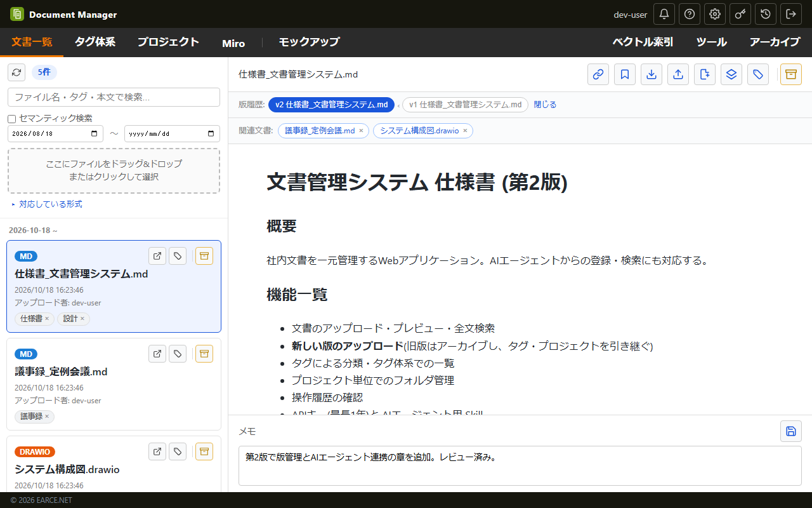Click the logout icon
Image resolution: width=812 pixels, height=508 pixels.
(791, 14)
